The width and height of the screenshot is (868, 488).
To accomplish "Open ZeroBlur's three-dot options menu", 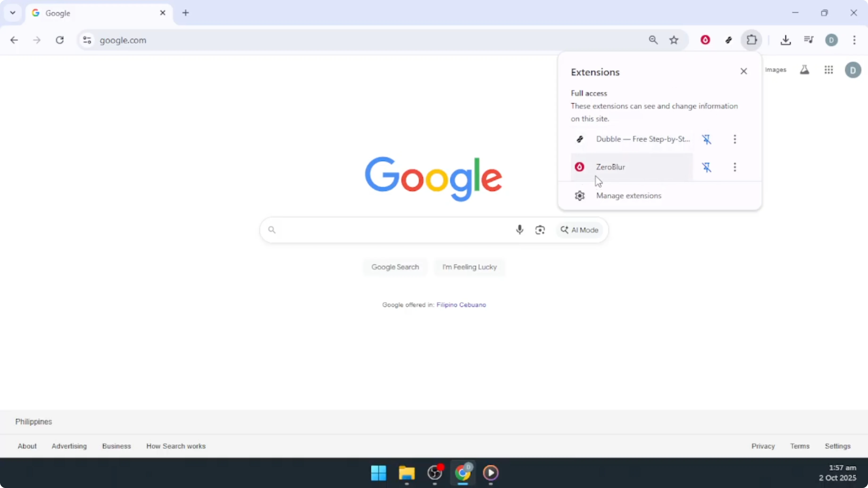I will pyautogui.click(x=735, y=167).
